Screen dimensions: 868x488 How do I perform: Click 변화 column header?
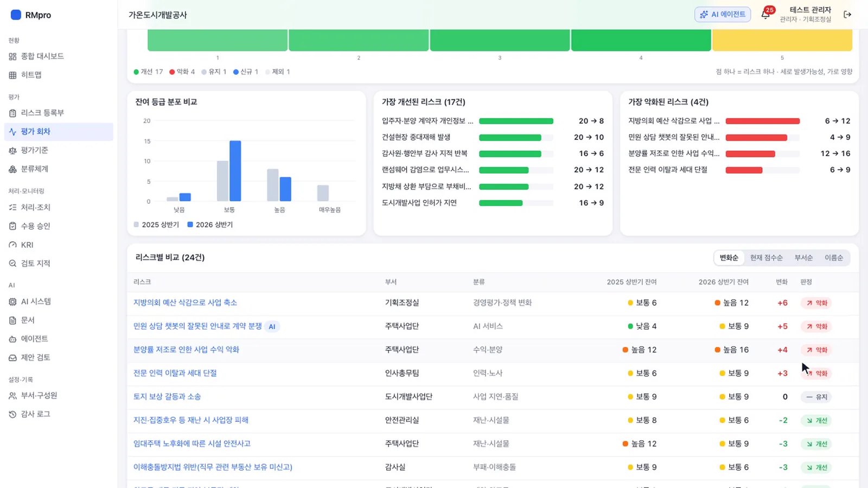click(782, 282)
